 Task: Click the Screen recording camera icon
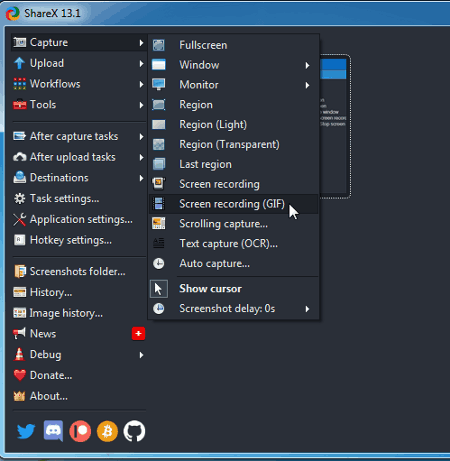[159, 183]
